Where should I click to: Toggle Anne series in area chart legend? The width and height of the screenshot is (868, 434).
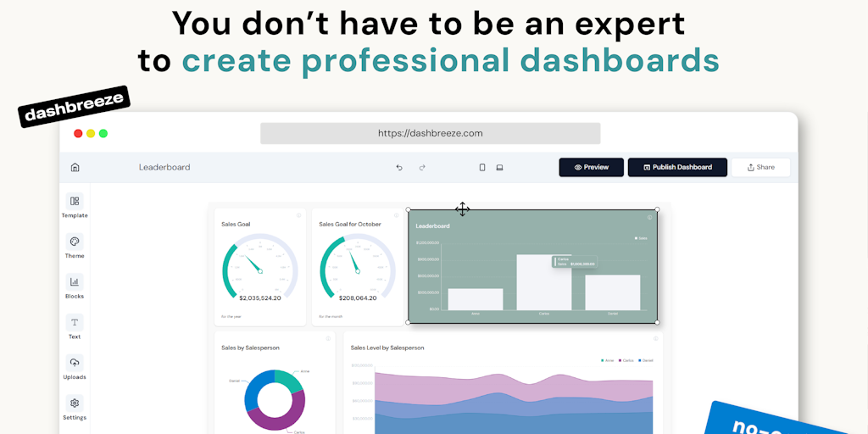[607, 360]
